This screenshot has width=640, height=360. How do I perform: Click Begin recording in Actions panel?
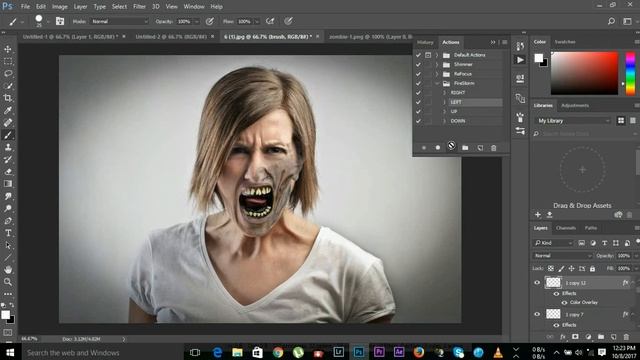pyautogui.click(x=438, y=148)
